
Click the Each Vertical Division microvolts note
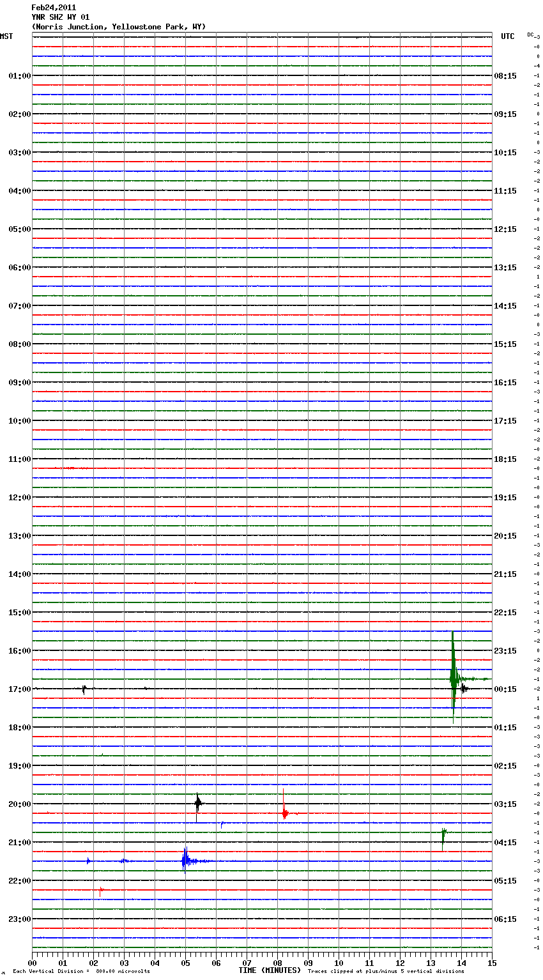[81, 972]
